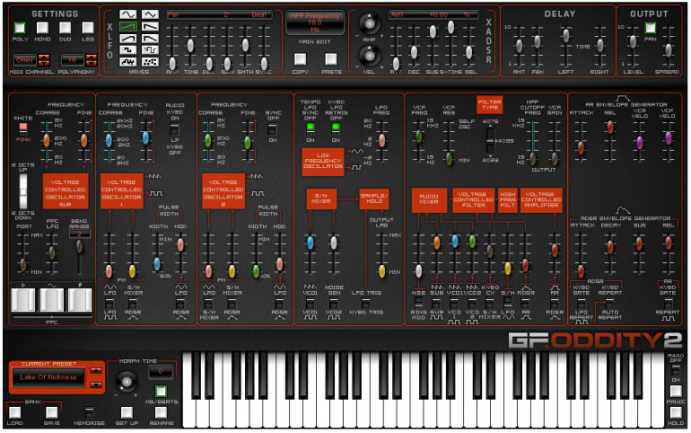Image resolution: width=691 pixels, height=433 pixels.
Task: Toggle the Memorise switch
Action: [x=89, y=413]
